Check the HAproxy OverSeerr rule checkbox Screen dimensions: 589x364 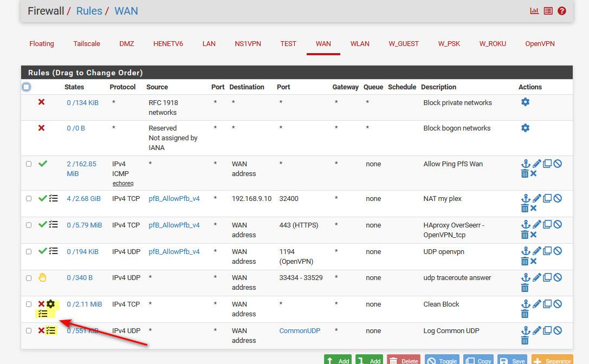tap(29, 225)
